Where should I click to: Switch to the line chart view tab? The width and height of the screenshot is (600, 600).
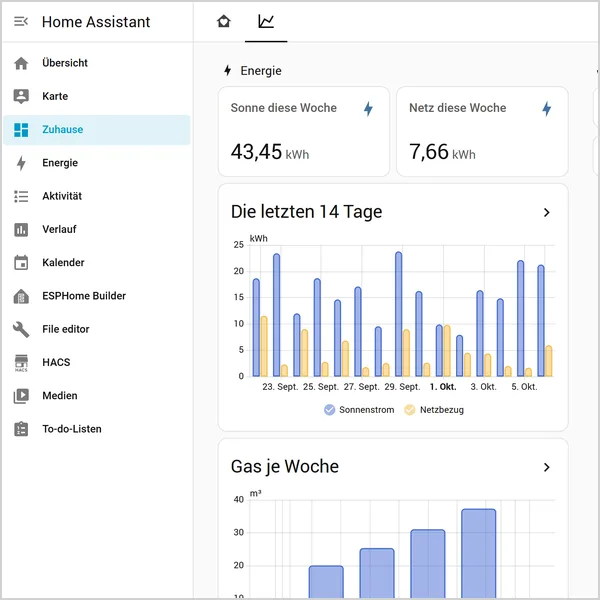[266, 21]
